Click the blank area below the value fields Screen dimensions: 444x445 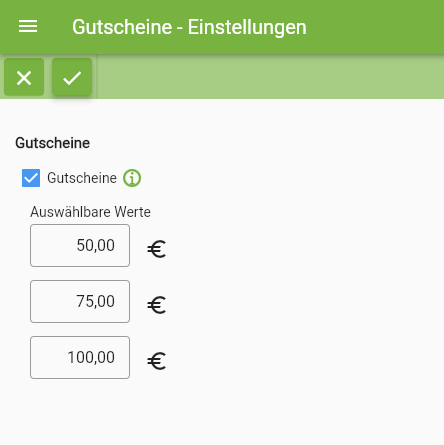[x=222, y=412]
